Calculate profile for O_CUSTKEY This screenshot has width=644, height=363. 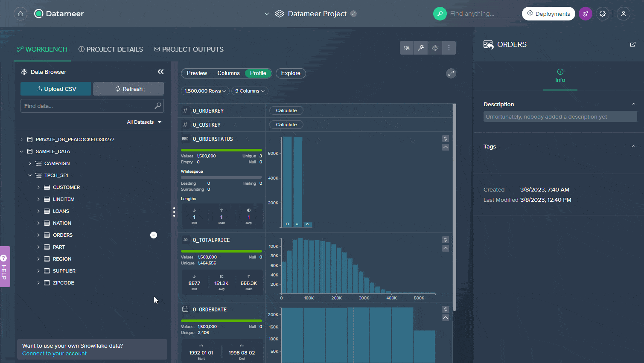click(x=286, y=125)
